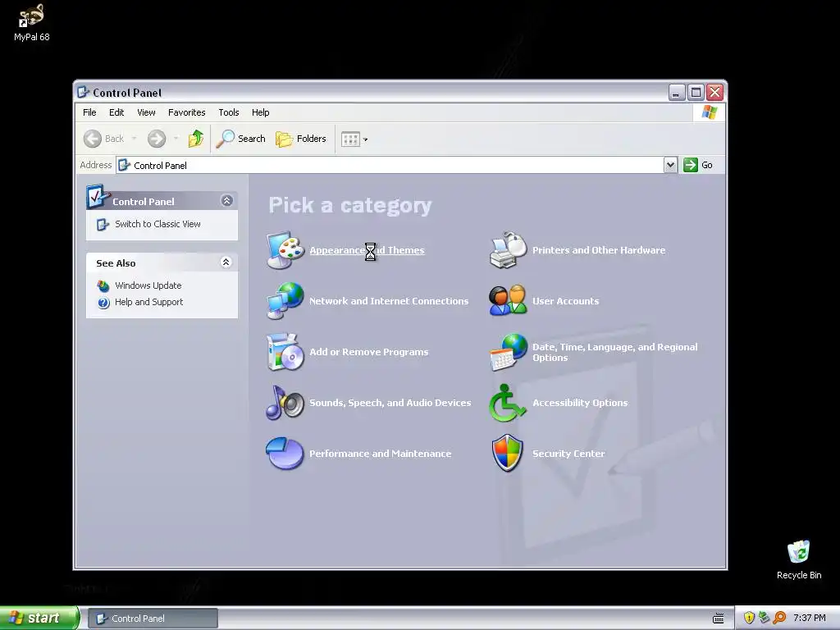Image resolution: width=840 pixels, height=630 pixels.
Task: Click the Start button
Action: [x=39, y=618]
